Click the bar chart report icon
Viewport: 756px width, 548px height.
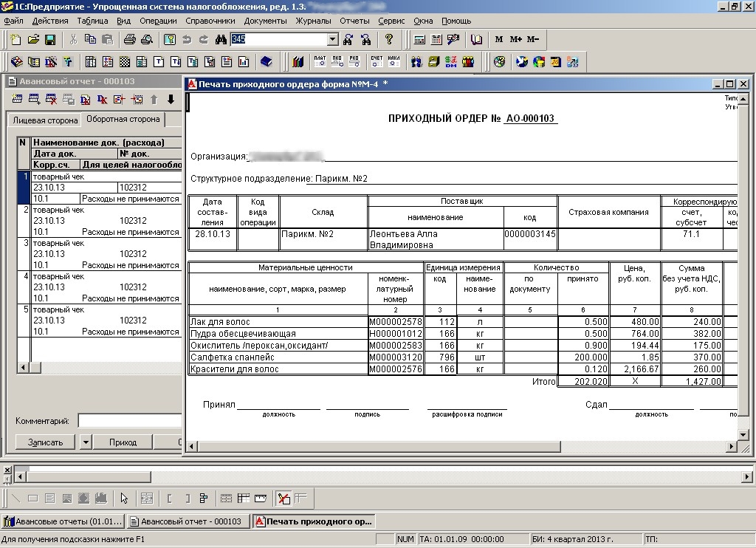click(x=244, y=61)
